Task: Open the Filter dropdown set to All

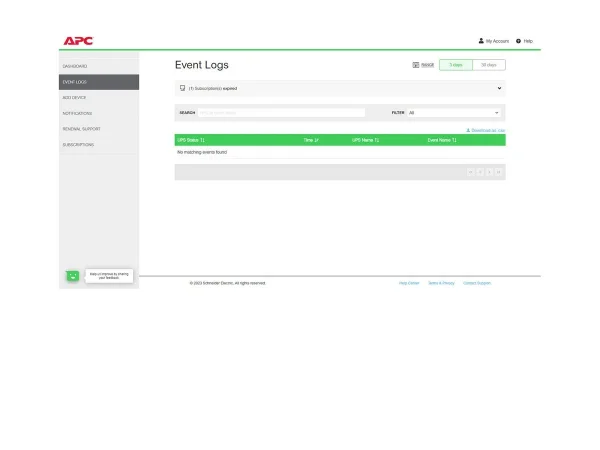Action: [x=454, y=113]
